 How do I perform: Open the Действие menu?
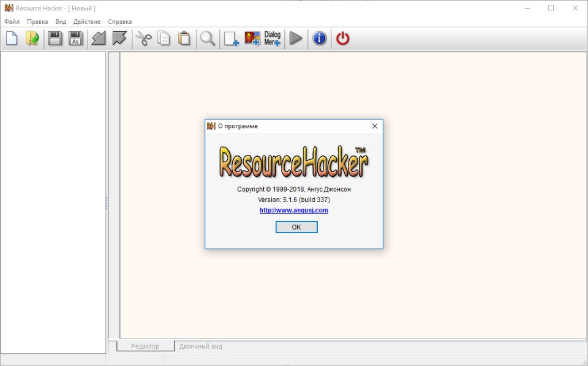click(87, 21)
